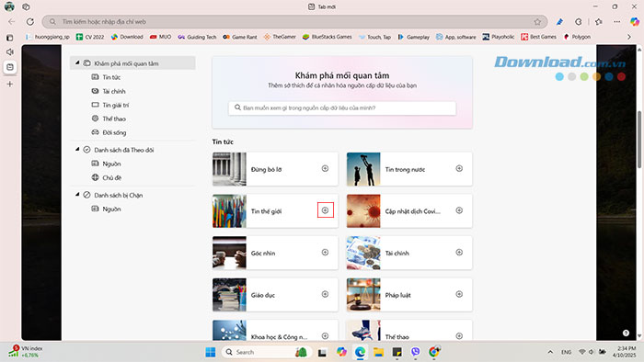Refresh the browser page
644x362 pixels.
pos(30,22)
